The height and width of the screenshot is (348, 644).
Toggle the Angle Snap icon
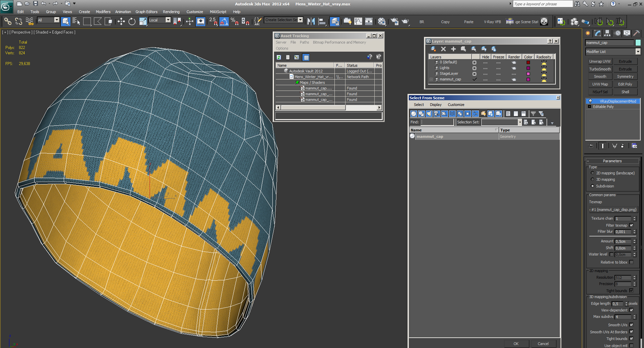point(224,21)
